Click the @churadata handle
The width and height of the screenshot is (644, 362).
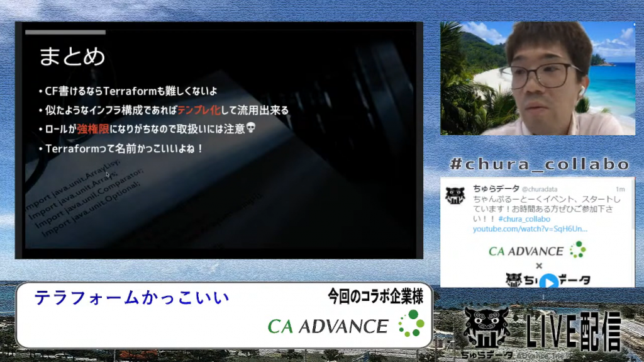[x=539, y=189]
